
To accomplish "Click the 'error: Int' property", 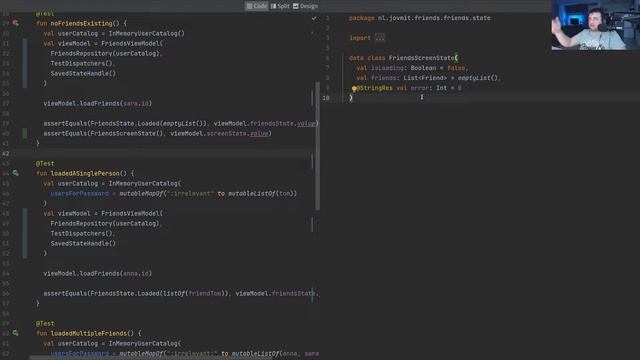I will click(x=429, y=88).
